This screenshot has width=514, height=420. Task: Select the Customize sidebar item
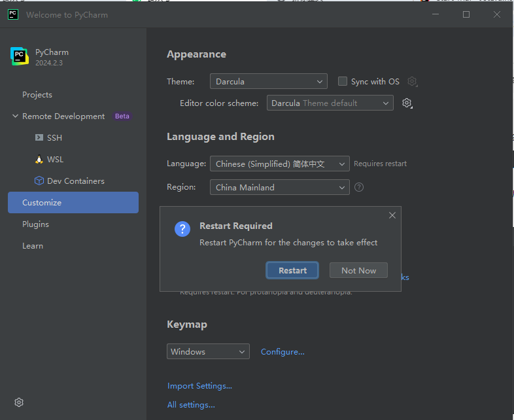73,203
